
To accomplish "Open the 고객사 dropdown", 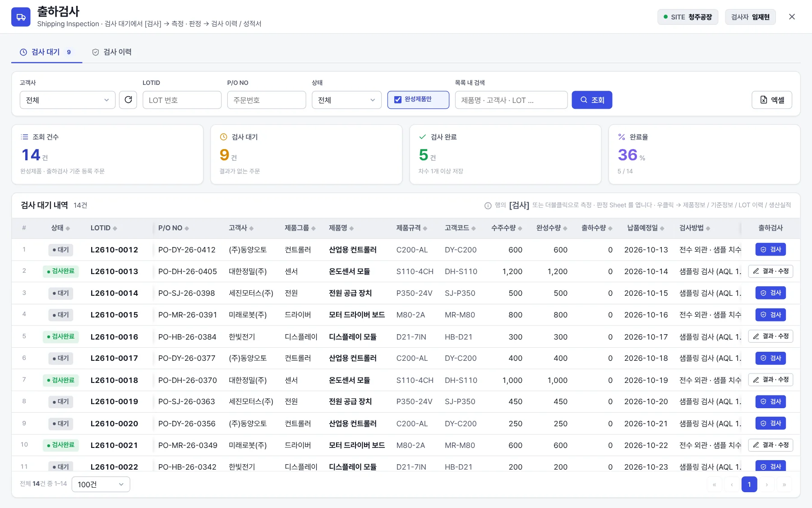I will point(68,100).
